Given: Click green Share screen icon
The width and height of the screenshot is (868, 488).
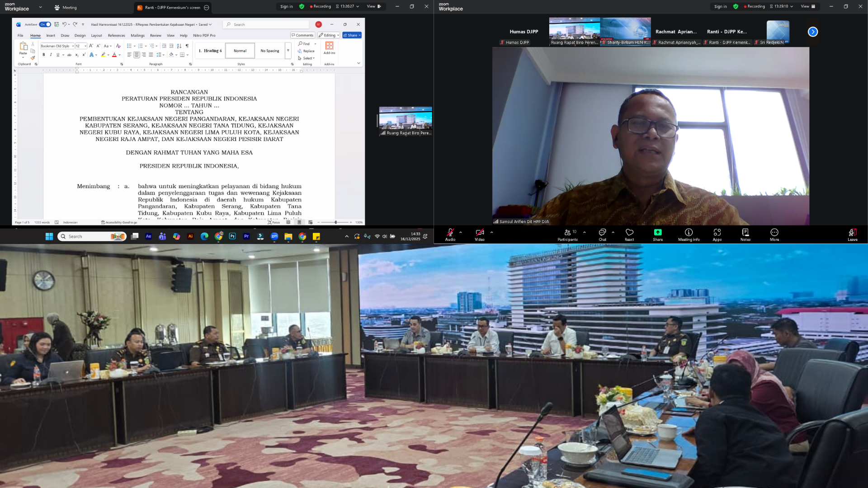Looking at the screenshot, I should tap(658, 233).
